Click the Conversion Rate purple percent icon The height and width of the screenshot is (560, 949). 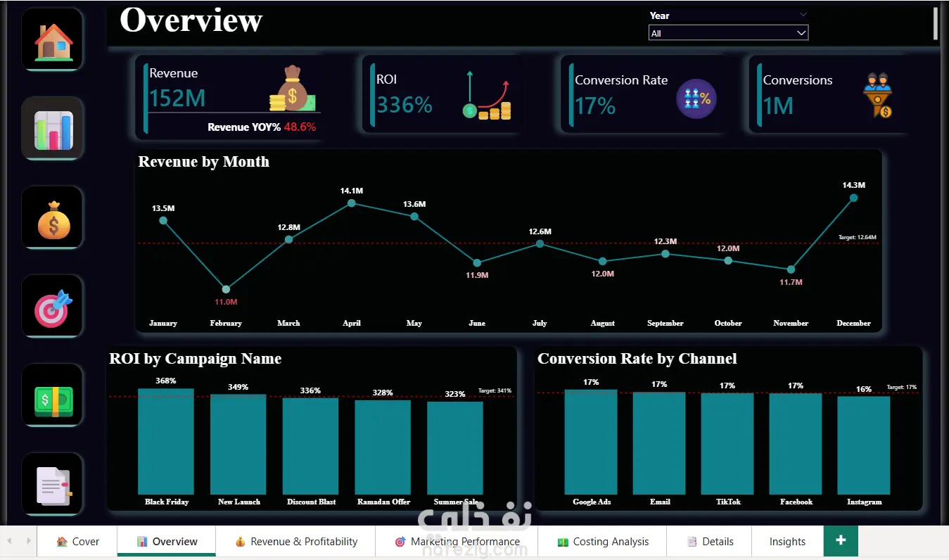tap(696, 98)
